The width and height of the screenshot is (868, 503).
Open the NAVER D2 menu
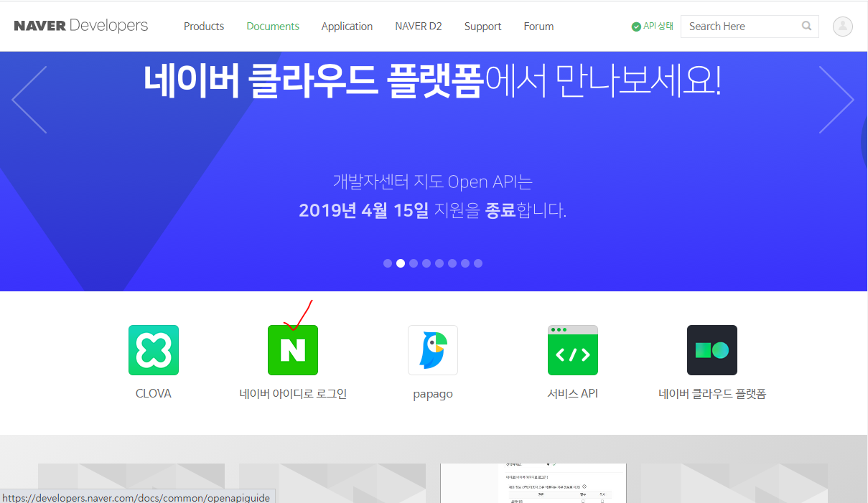[x=419, y=27]
